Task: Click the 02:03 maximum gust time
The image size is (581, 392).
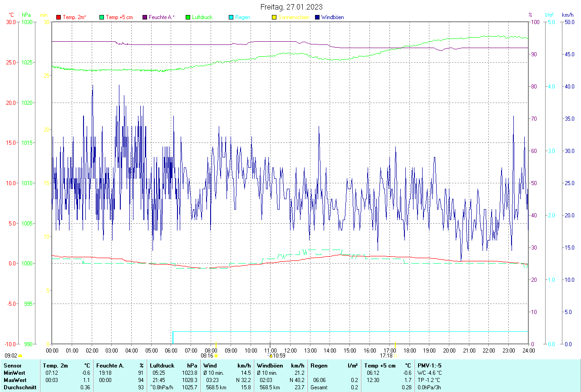Action: (x=266, y=380)
